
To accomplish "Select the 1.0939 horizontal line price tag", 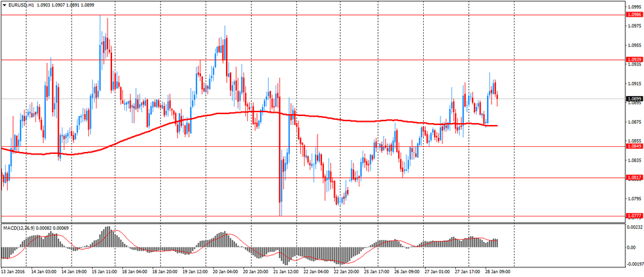I will click(634, 59).
